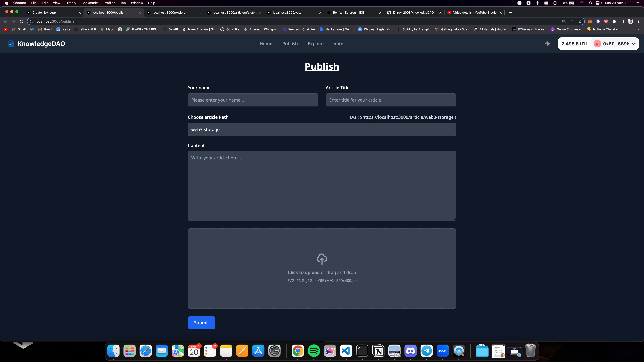Open Finder from the Dock
644x362 pixels.
click(113, 351)
